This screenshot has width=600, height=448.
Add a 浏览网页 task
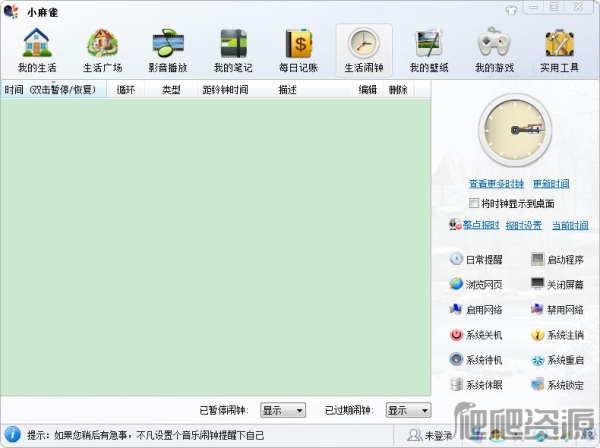pyautogui.click(x=476, y=284)
